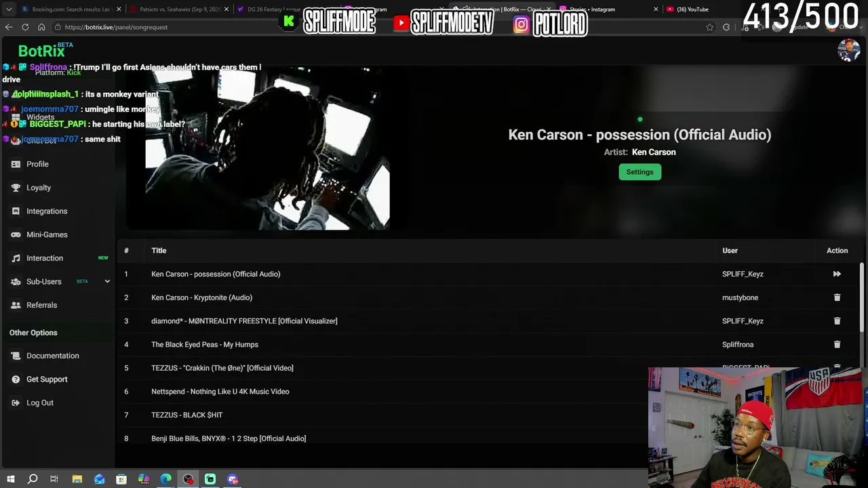Open the Documentation link
868x488 pixels.
pyautogui.click(x=53, y=356)
